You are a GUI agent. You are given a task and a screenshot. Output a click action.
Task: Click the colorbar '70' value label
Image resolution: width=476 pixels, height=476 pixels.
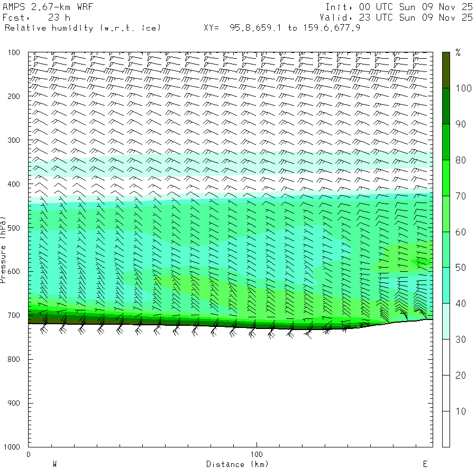[461, 196]
